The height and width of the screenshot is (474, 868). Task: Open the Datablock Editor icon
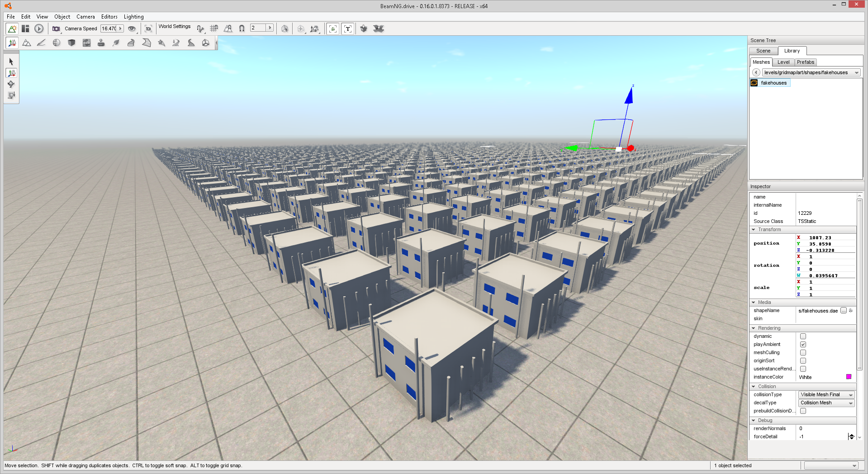[86, 43]
